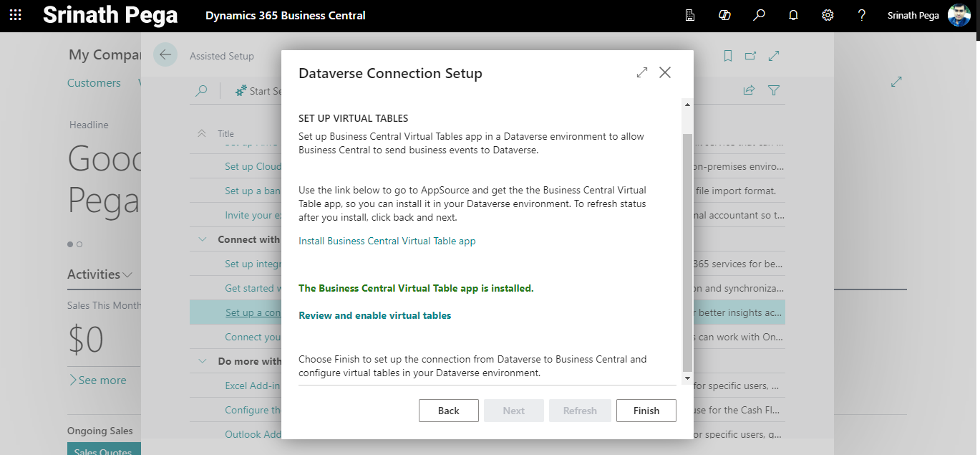The width and height of the screenshot is (980, 455).
Task: Open the app launcher waffle menu
Action: point(15,15)
